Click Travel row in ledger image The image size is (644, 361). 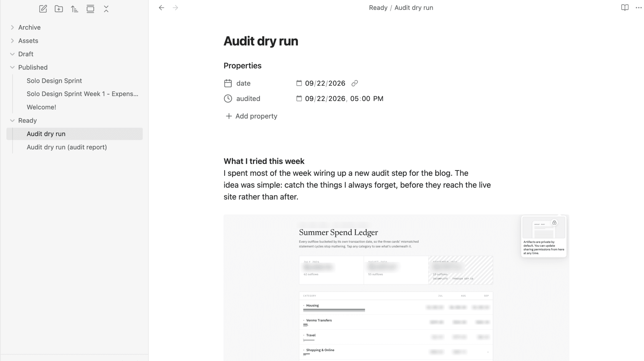[x=396, y=337]
